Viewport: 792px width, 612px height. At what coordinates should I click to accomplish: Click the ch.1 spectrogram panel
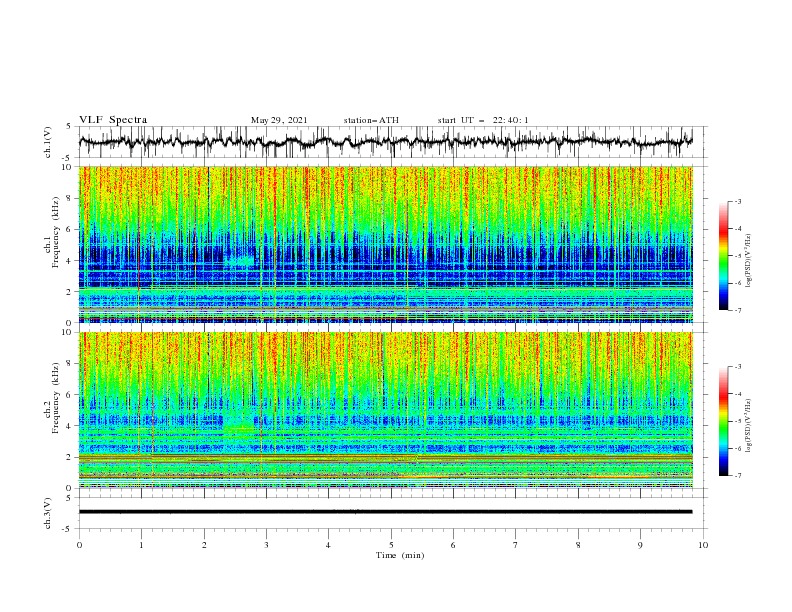(385, 244)
